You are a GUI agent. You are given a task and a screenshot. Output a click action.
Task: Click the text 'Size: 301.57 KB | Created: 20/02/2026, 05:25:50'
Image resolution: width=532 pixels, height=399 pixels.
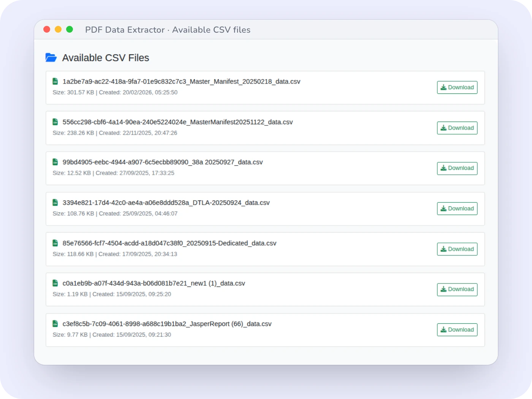click(x=115, y=92)
